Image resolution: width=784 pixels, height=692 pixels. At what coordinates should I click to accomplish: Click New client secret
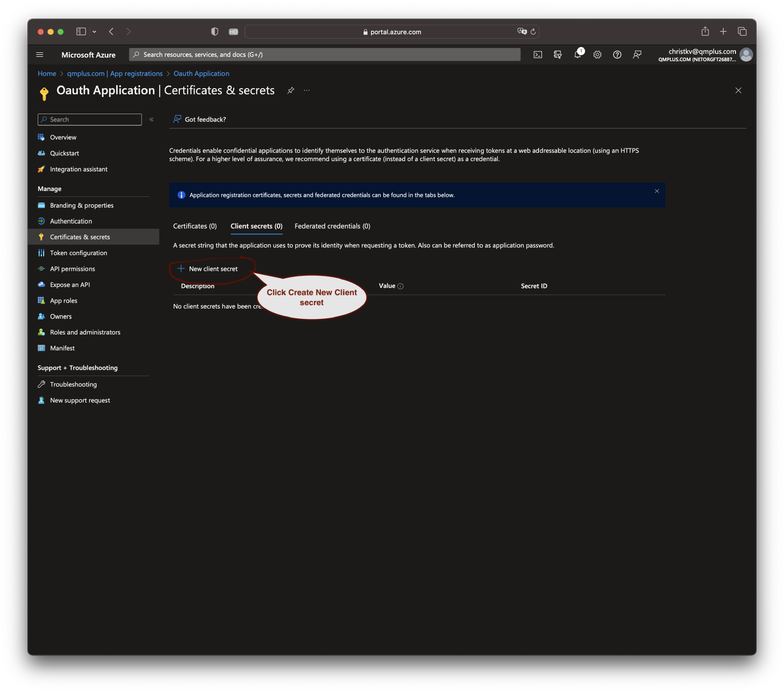coord(208,269)
